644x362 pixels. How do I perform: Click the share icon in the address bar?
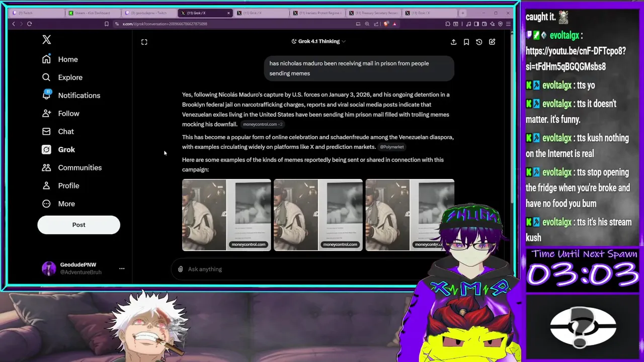(x=376, y=24)
